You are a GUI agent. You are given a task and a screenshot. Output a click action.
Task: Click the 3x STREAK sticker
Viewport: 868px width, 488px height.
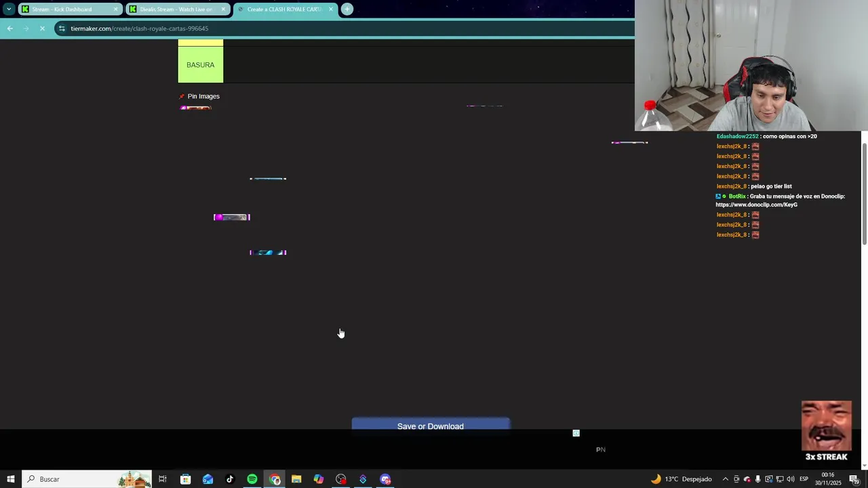click(x=826, y=431)
